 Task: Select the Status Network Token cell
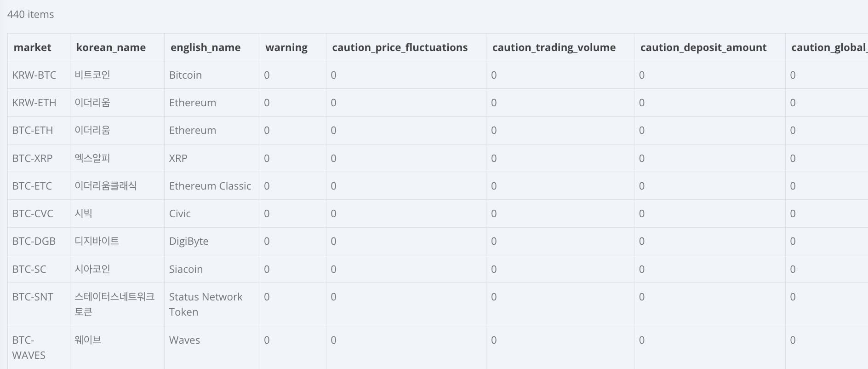coord(206,304)
